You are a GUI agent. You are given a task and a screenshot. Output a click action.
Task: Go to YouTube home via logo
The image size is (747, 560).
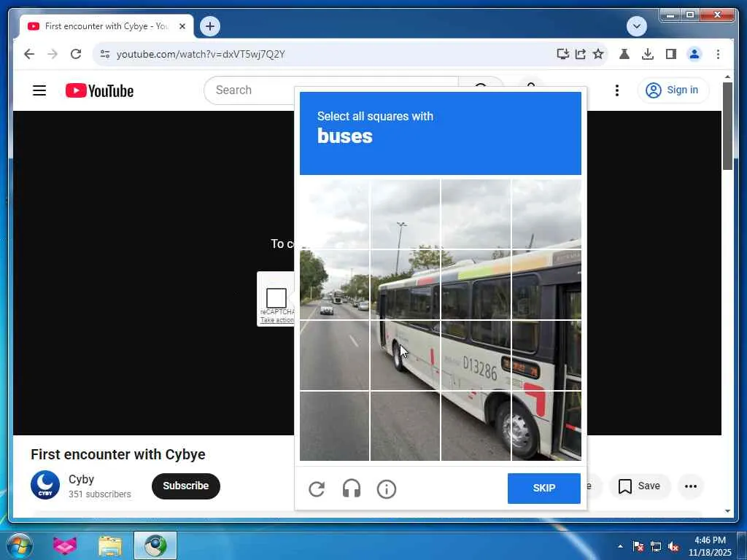[99, 90]
